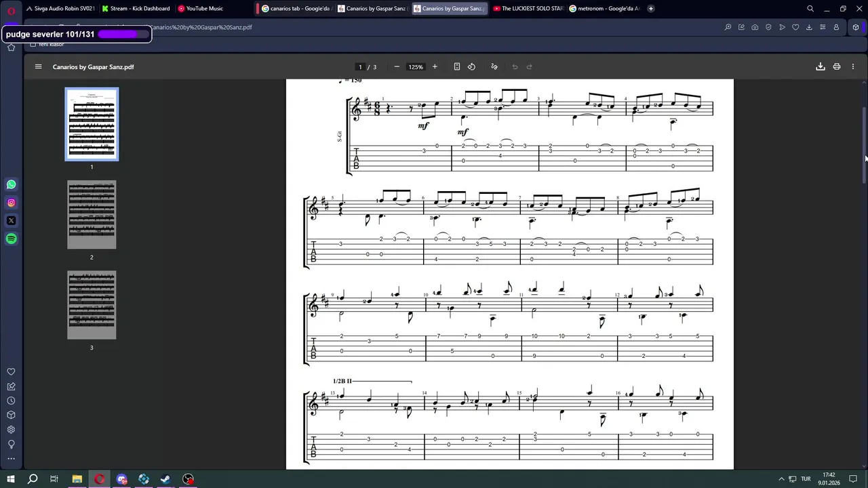This screenshot has height=488, width=868.
Task: Open Steam from the taskbar
Action: click(x=165, y=479)
